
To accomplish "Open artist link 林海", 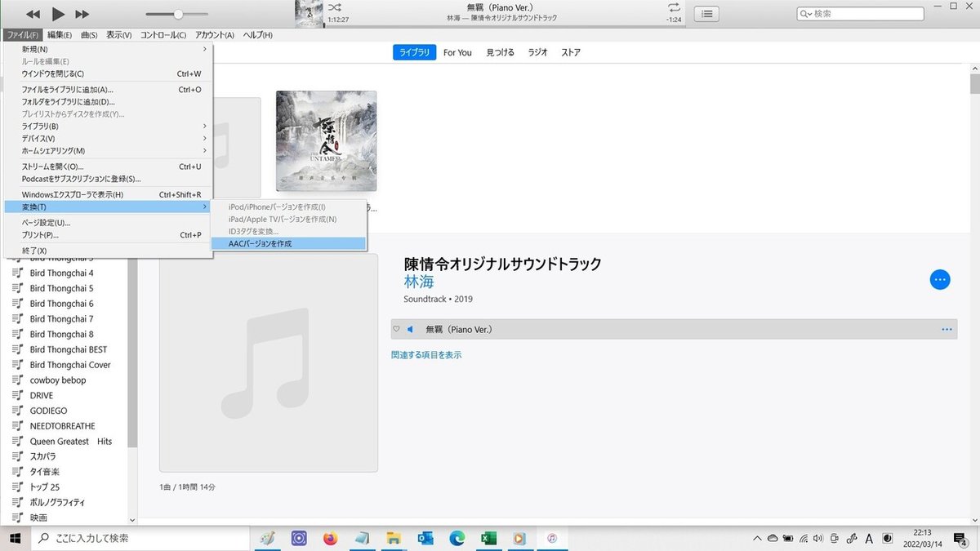I will [419, 282].
